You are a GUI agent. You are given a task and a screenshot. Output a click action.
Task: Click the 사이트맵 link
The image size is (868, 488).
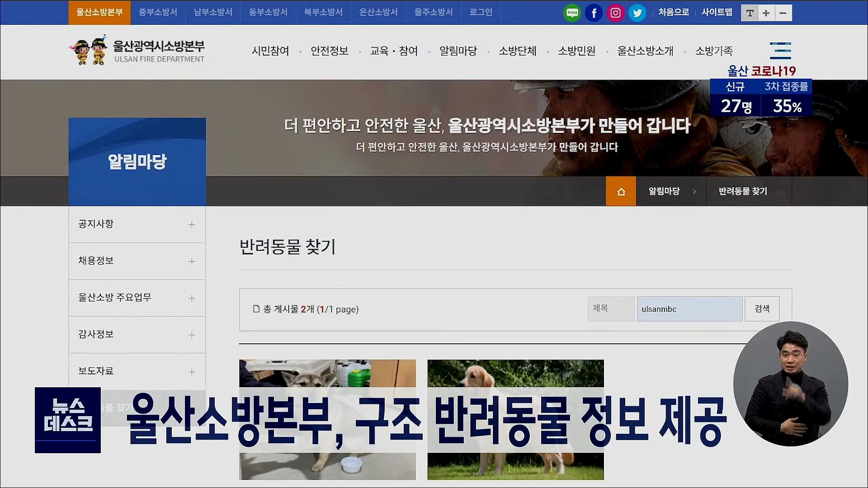pos(717,12)
